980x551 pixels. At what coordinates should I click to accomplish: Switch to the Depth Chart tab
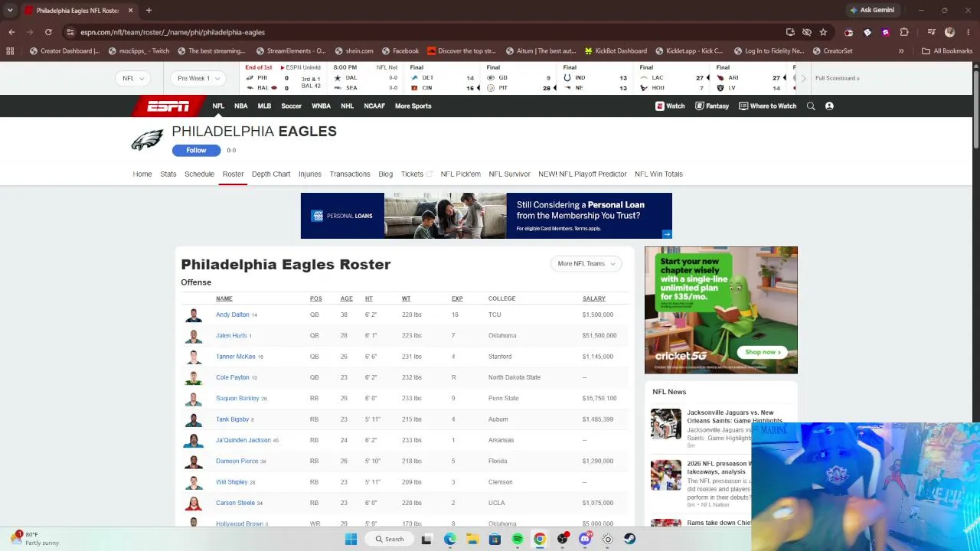click(271, 174)
